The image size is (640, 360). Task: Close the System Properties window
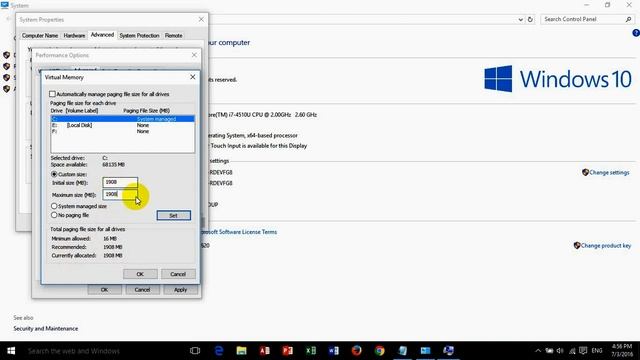[201, 20]
